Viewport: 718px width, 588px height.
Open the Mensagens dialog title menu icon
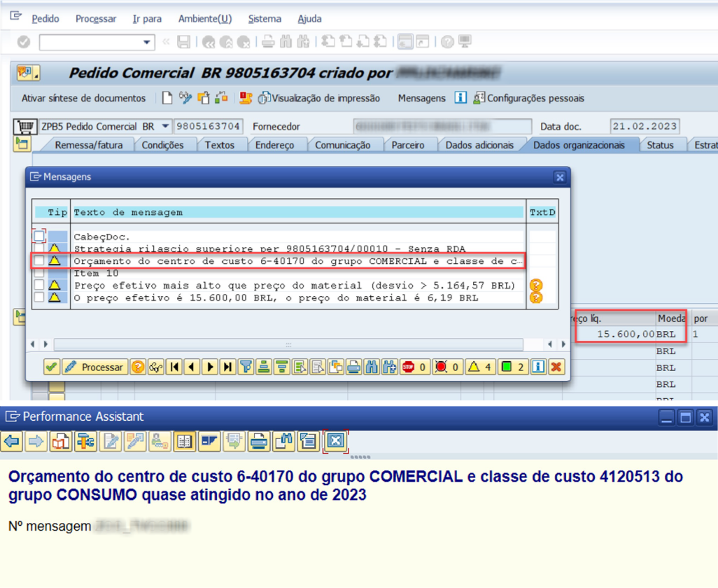click(35, 177)
